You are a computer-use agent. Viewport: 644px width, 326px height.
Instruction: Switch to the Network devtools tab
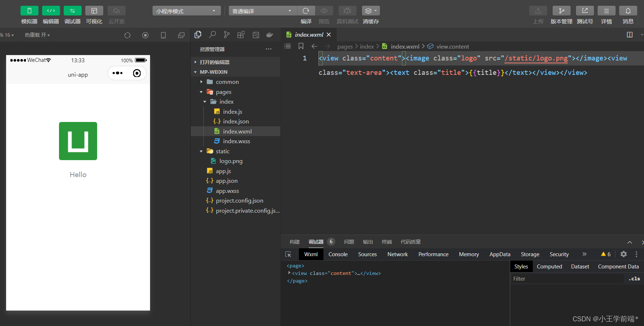tap(398, 254)
